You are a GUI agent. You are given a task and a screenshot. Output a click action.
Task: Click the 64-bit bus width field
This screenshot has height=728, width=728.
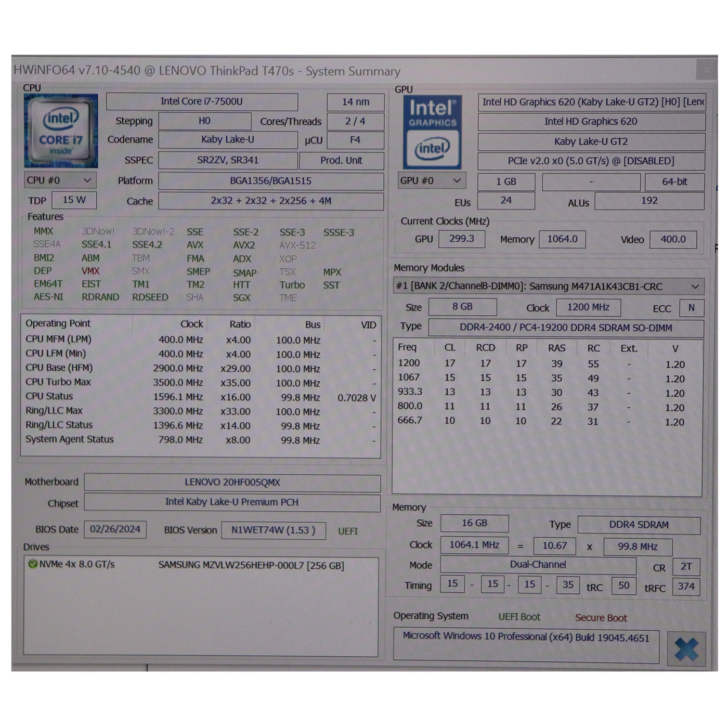coord(674,182)
